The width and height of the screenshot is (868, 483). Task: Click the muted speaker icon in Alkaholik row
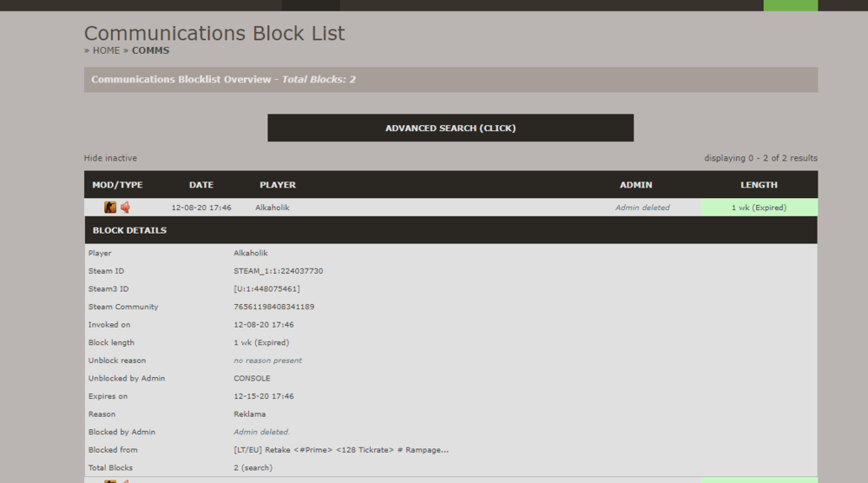125,208
